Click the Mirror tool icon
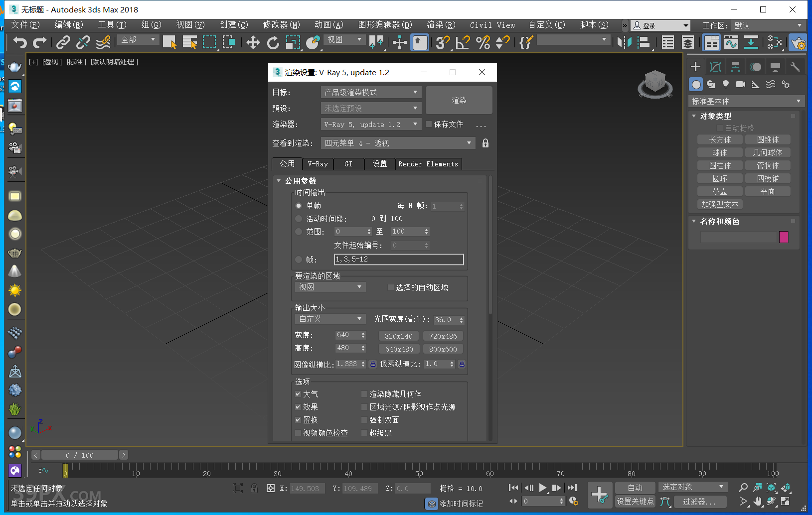This screenshot has width=812, height=515. click(624, 43)
